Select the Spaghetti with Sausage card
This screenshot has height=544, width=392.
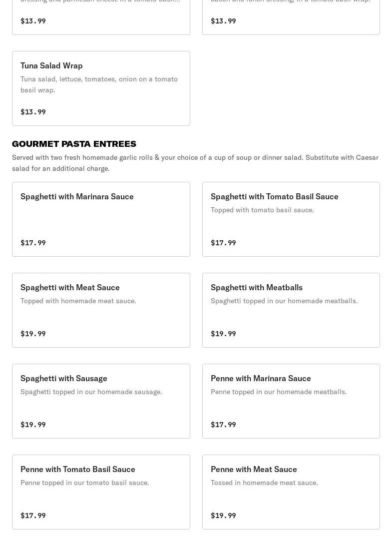pyautogui.click(x=63, y=378)
